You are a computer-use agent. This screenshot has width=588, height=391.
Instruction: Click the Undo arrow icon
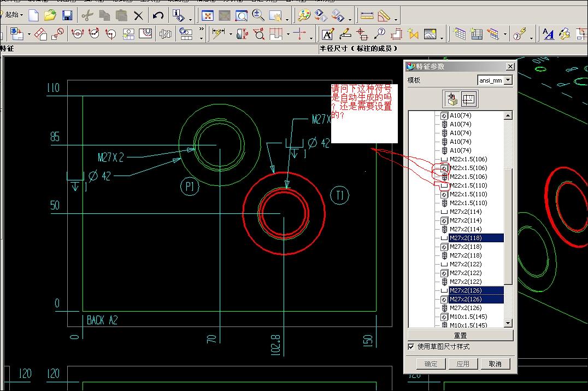(158, 15)
